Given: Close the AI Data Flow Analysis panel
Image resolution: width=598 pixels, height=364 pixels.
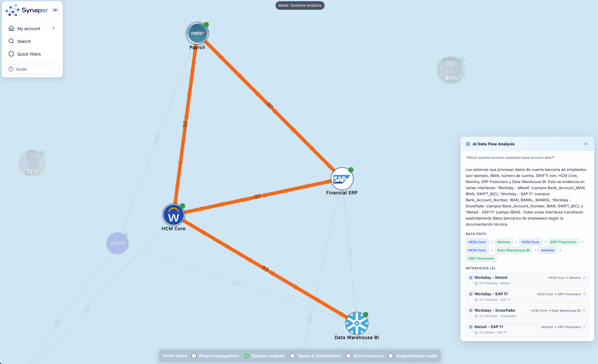Looking at the screenshot, I should tap(586, 144).
